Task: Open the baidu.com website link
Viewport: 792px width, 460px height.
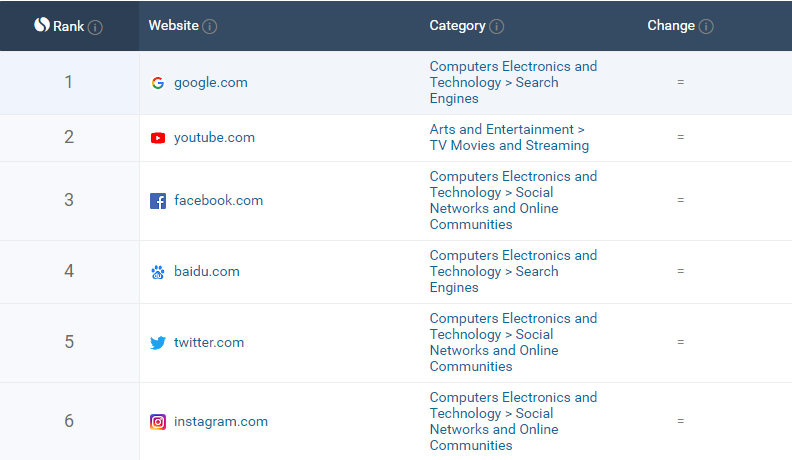Action: pyautogui.click(x=206, y=272)
